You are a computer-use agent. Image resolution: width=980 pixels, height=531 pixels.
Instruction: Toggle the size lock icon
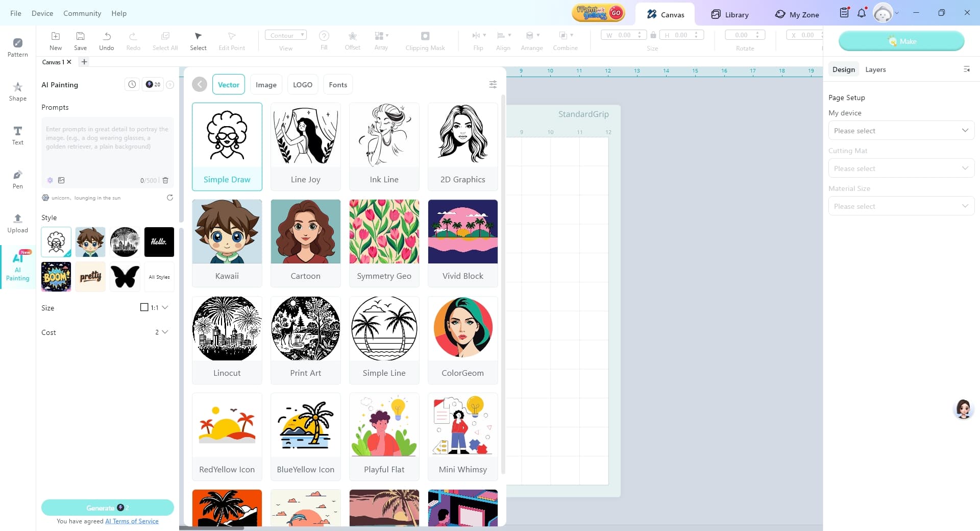[x=653, y=35]
